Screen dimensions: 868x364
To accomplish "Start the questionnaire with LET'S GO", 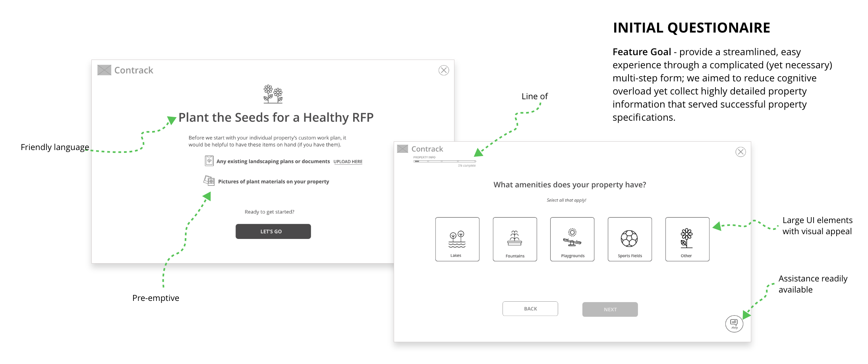I will [x=273, y=231].
